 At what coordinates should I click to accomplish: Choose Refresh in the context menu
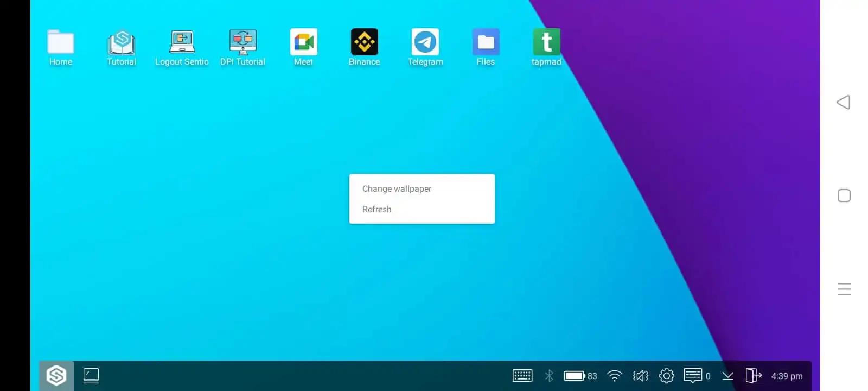click(x=376, y=209)
